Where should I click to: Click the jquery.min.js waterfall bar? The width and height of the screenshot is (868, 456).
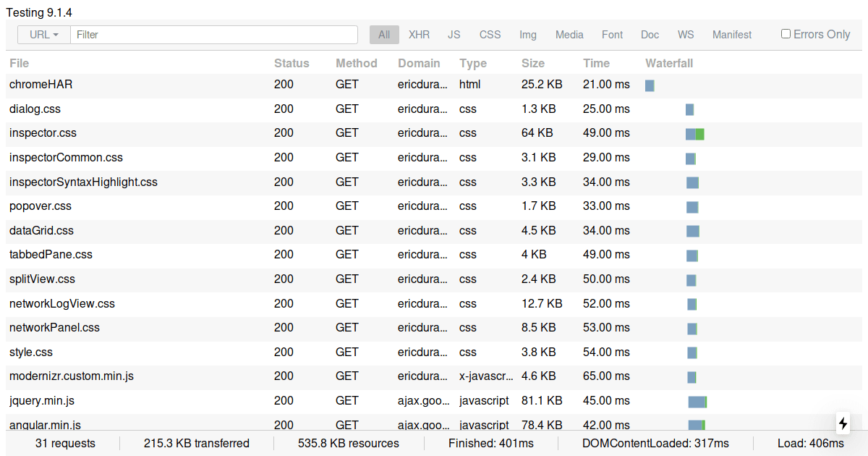[x=697, y=402]
